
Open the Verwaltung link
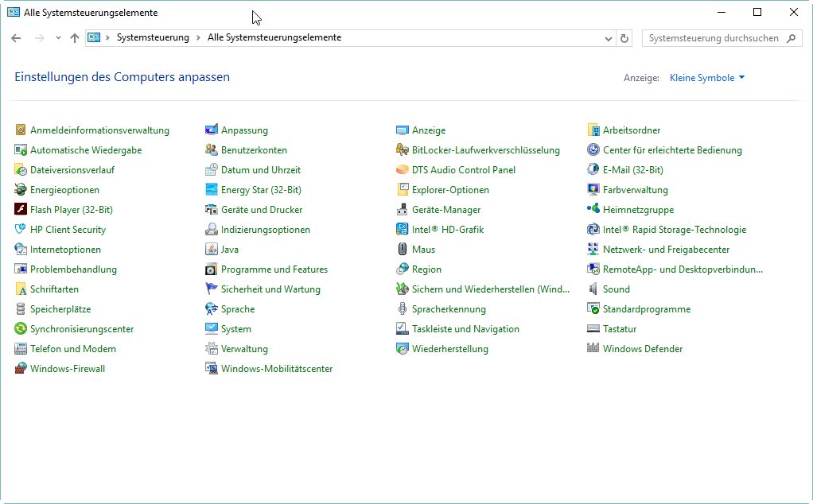click(x=244, y=349)
